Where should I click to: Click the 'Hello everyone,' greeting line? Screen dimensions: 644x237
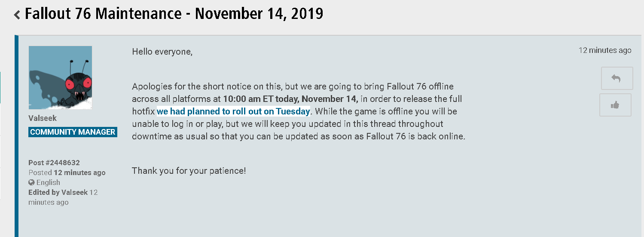tap(162, 52)
